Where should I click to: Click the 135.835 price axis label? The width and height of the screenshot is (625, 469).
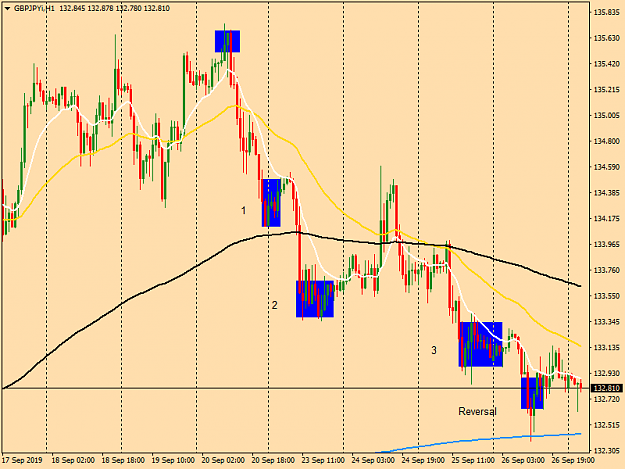point(607,12)
